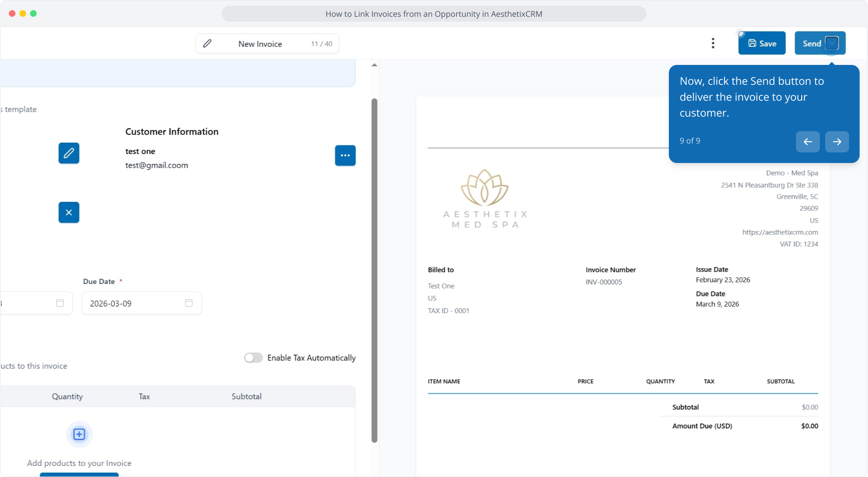The image size is (868, 477).
Task: Toggle Enable Tax Automatically switch
Action: tap(253, 358)
